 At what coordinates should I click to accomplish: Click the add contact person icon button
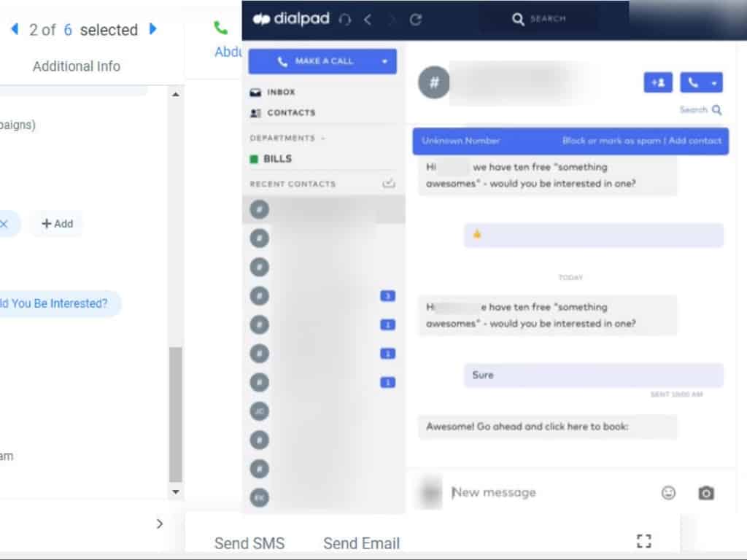[658, 82]
